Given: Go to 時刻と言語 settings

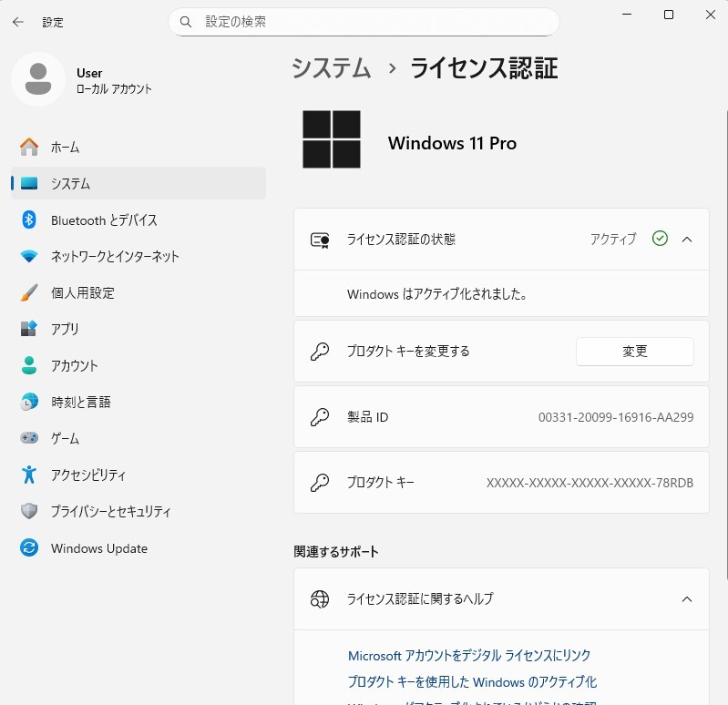Looking at the screenshot, I should tap(138, 402).
